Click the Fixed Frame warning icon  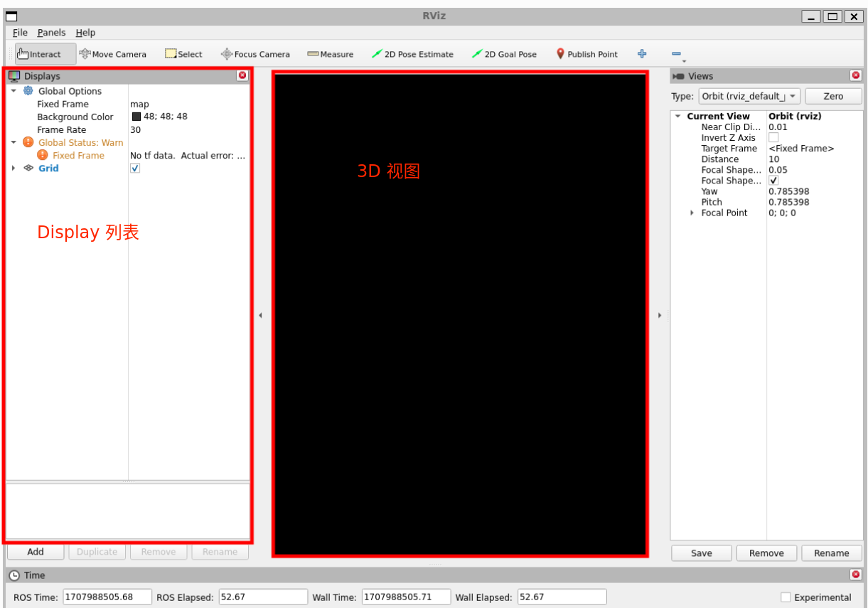point(43,155)
